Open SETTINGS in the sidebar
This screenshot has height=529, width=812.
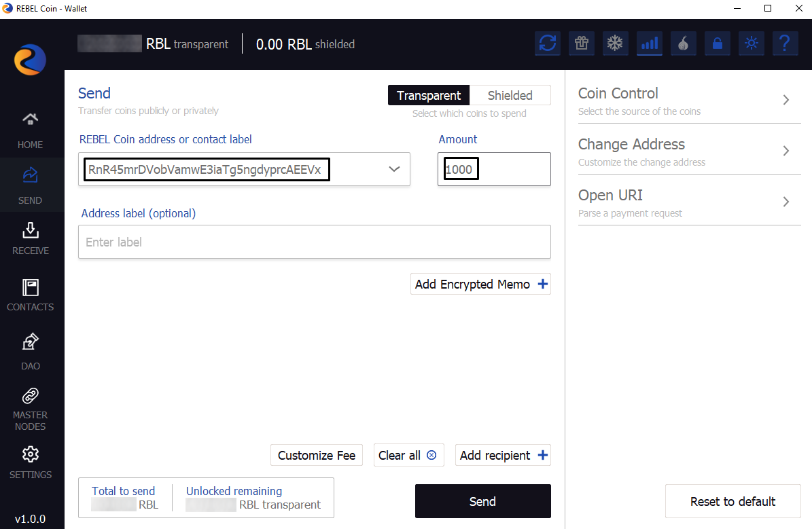pyautogui.click(x=30, y=462)
